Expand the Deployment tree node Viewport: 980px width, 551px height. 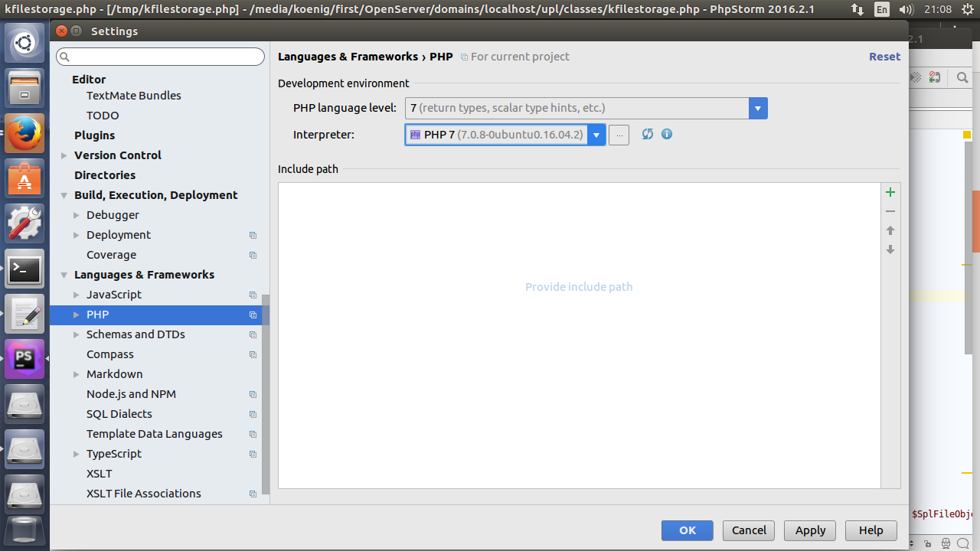coord(77,235)
